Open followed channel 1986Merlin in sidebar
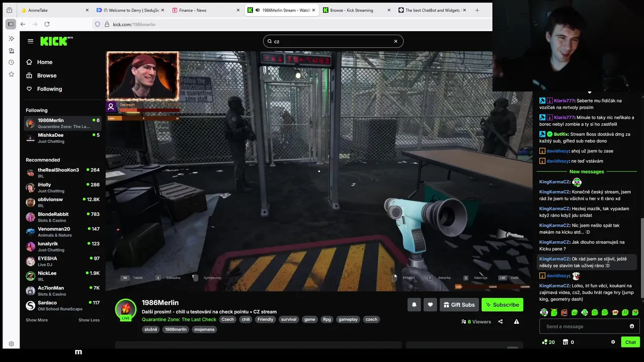 63,123
